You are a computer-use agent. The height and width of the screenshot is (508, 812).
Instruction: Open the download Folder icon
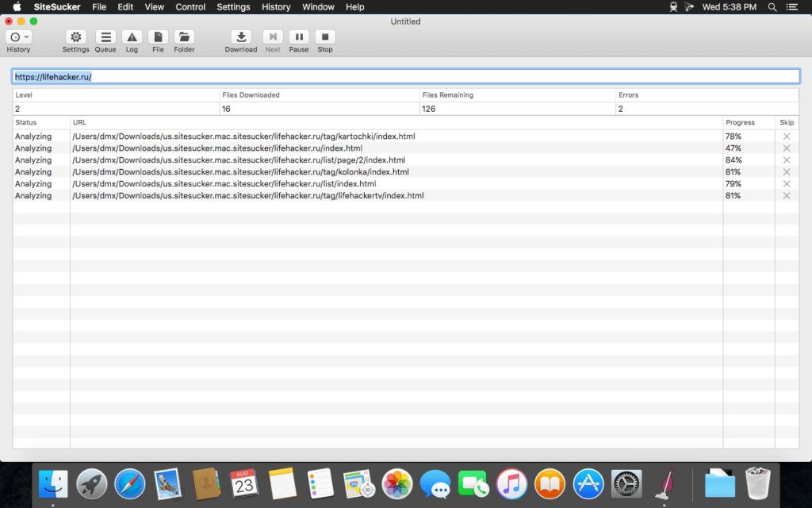tap(184, 37)
